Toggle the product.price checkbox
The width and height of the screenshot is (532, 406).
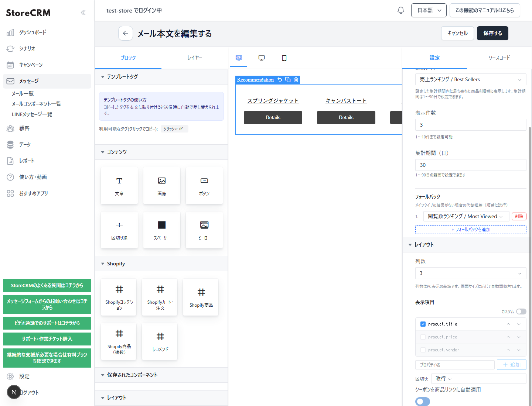423,337
